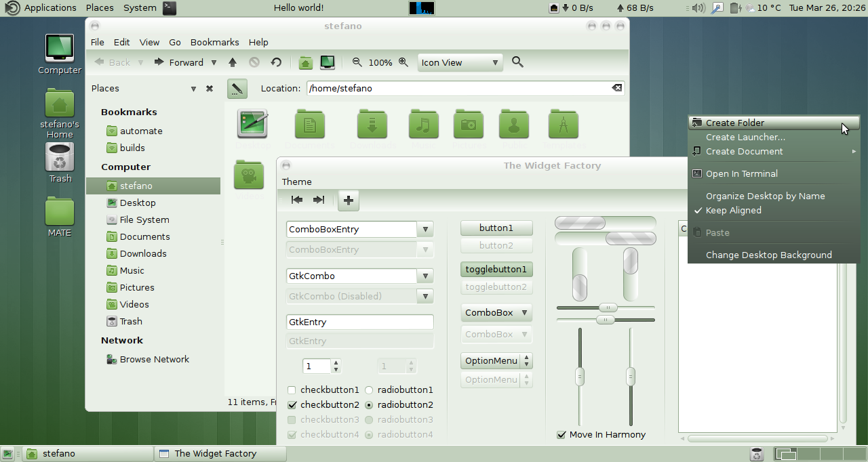Expand the ComboBox dropdown in Widget Factory
The width and height of the screenshot is (868, 462).
496,312
